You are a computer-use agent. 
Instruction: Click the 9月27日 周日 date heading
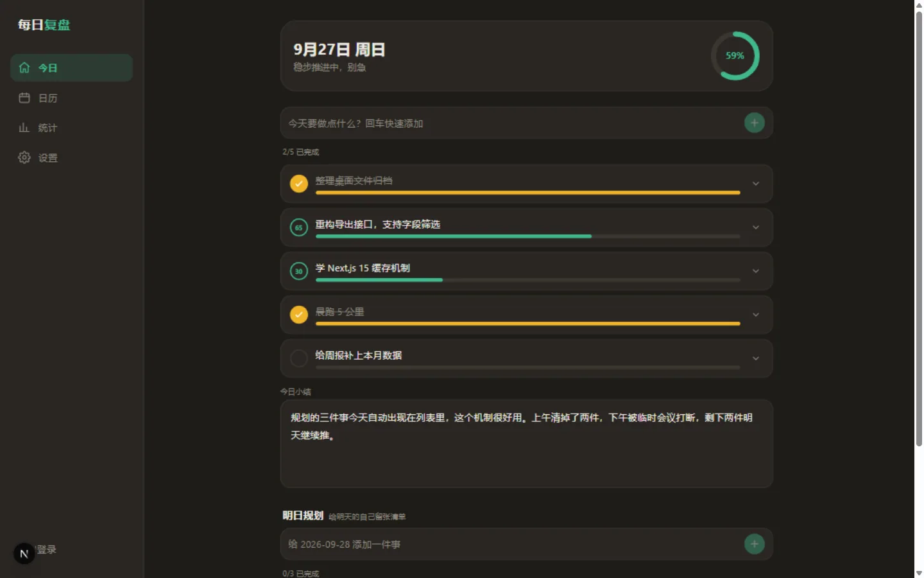tap(339, 49)
